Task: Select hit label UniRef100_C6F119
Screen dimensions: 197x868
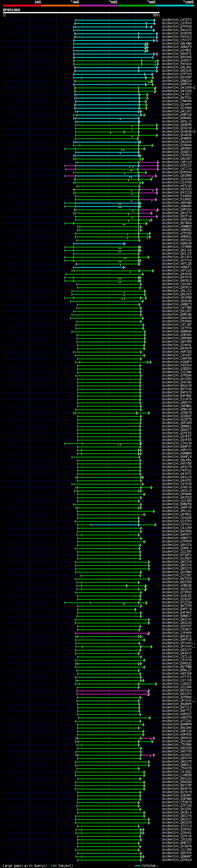Action: (177, 162)
